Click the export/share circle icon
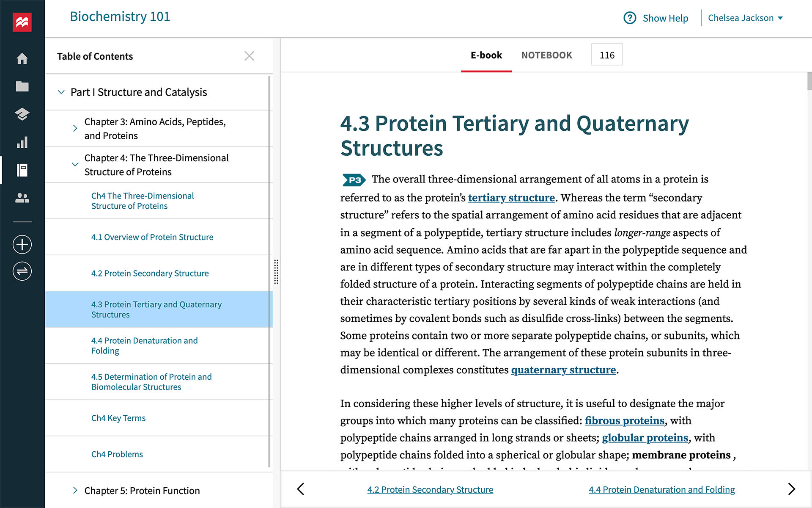The width and height of the screenshot is (812, 508). click(x=23, y=271)
